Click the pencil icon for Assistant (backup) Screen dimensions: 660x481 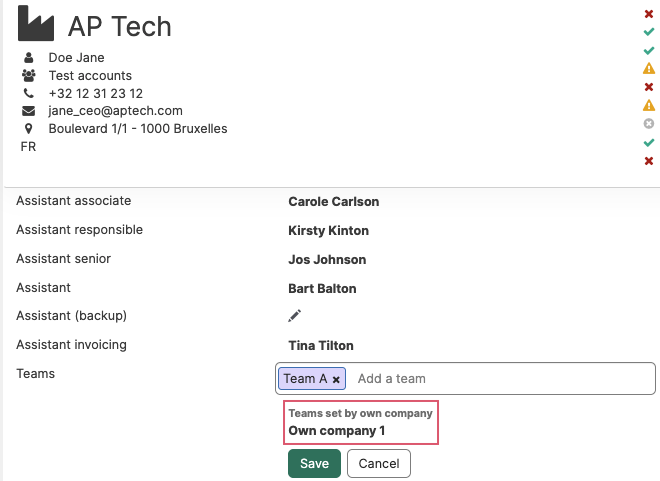295,316
